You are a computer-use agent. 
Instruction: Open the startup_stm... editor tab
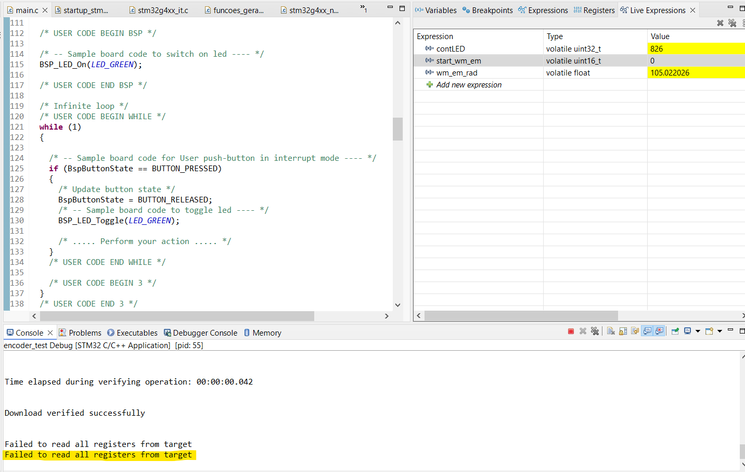(x=81, y=10)
